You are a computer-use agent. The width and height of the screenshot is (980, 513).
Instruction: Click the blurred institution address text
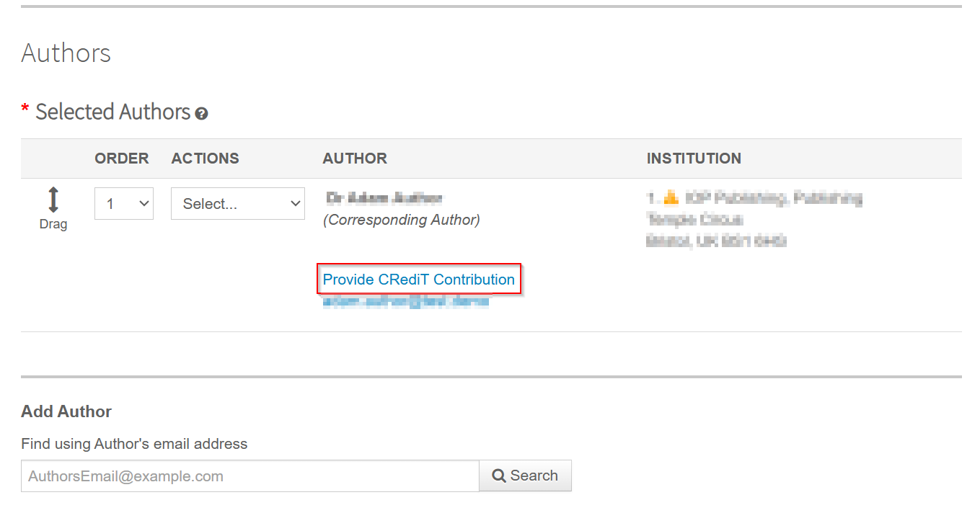[754, 219]
